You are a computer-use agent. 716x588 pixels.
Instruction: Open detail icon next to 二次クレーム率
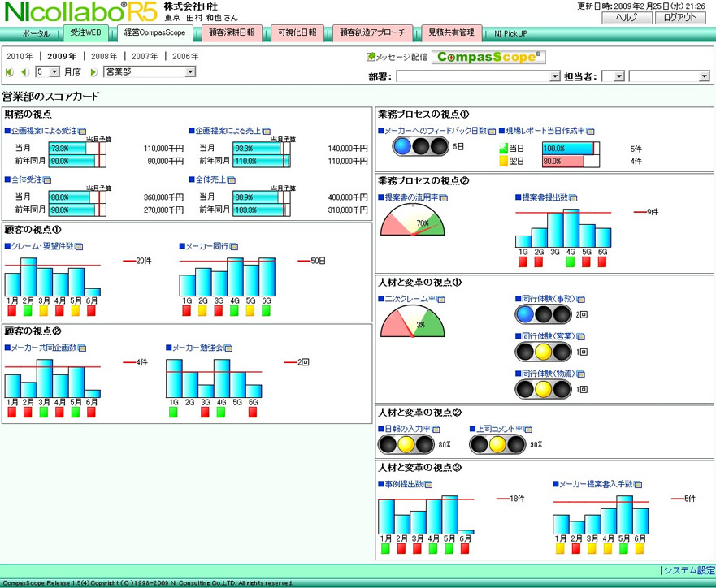pos(443,299)
